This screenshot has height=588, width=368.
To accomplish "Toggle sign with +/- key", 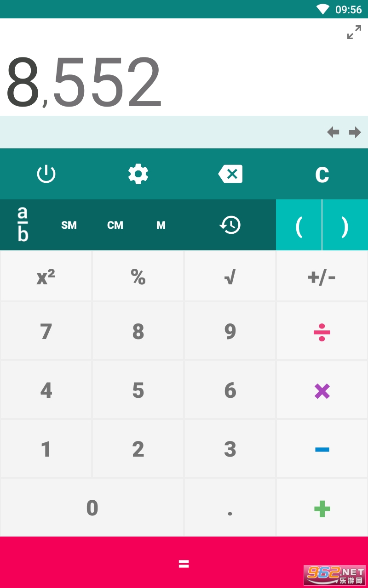I will 322,276.
